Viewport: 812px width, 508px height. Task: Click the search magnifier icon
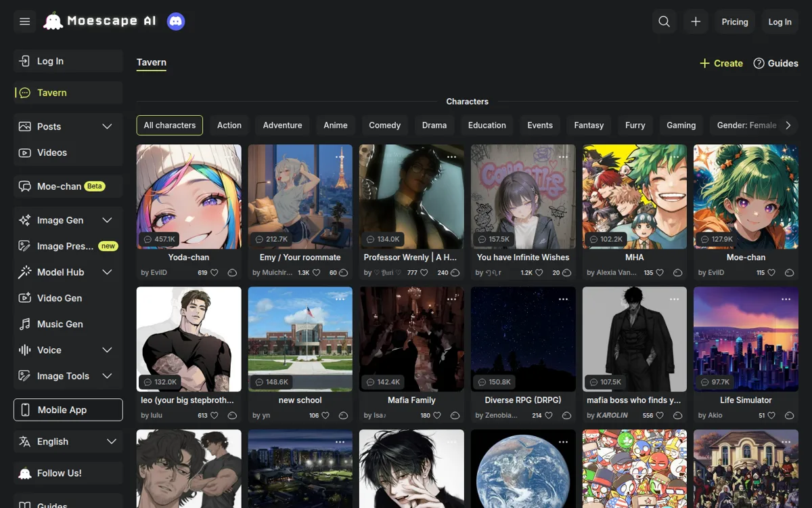(x=664, y=22)
